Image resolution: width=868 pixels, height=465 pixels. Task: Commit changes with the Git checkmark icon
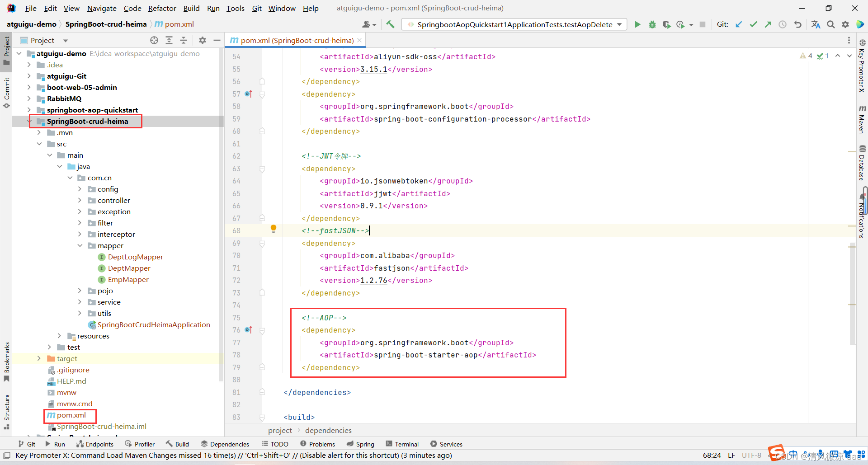753,24
